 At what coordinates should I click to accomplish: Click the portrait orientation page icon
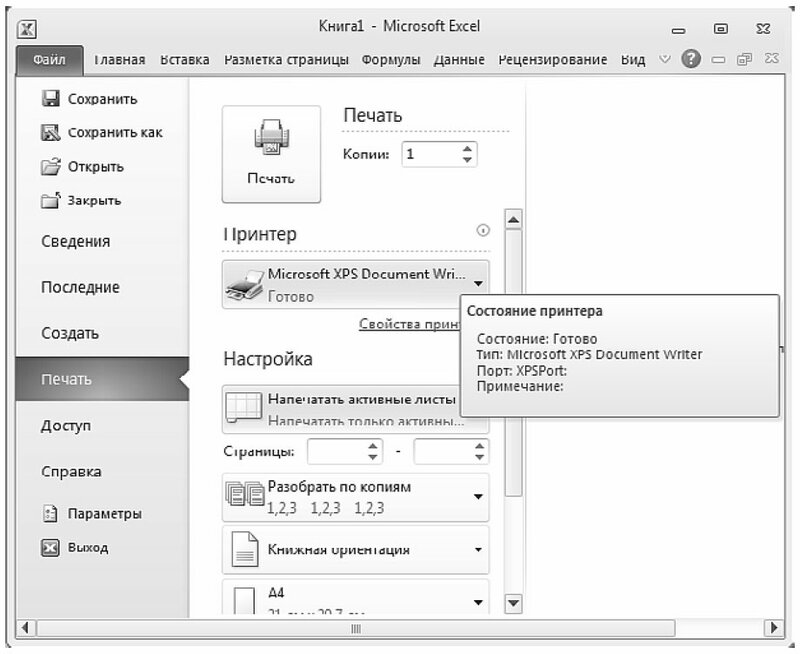(245, 549)
